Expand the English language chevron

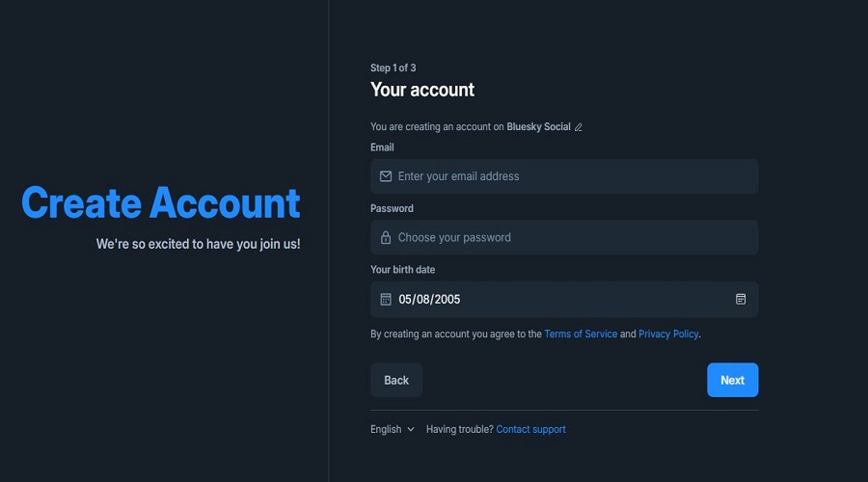click(x=411, y=429)
